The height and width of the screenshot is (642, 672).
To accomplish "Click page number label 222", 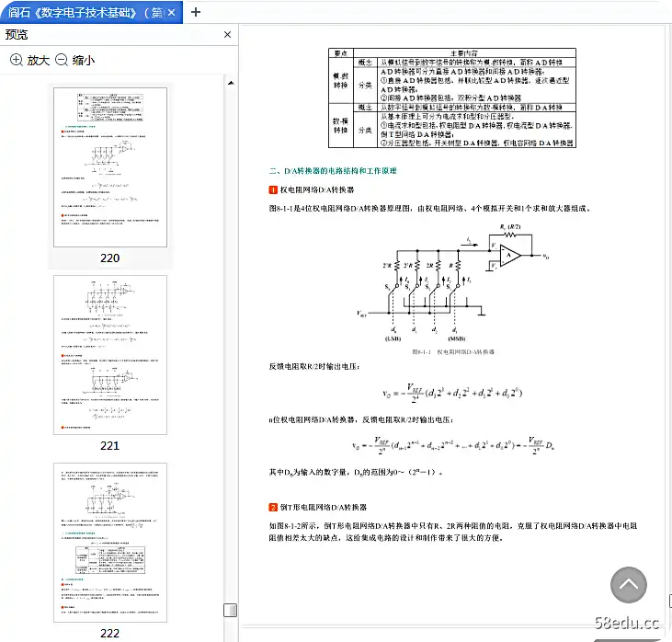I will 109,634.
